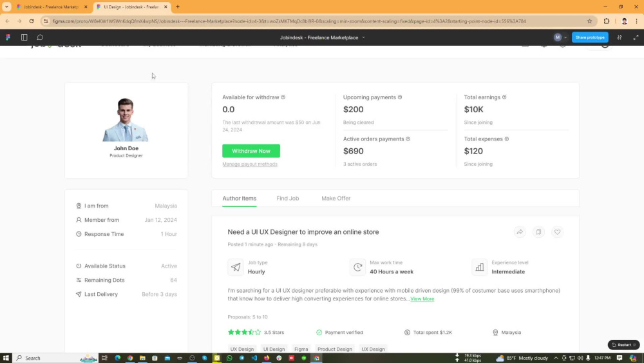Image resolution: width=644 pixels, height=363 pixels.
Task: Switch to the Author Items tab
Action: (240, 199)
